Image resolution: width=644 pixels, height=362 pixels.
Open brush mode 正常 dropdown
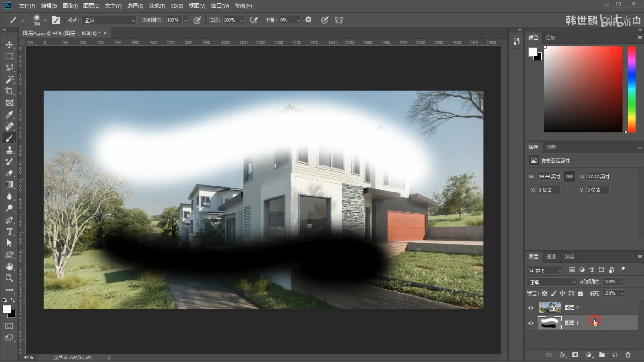[110, 20]
